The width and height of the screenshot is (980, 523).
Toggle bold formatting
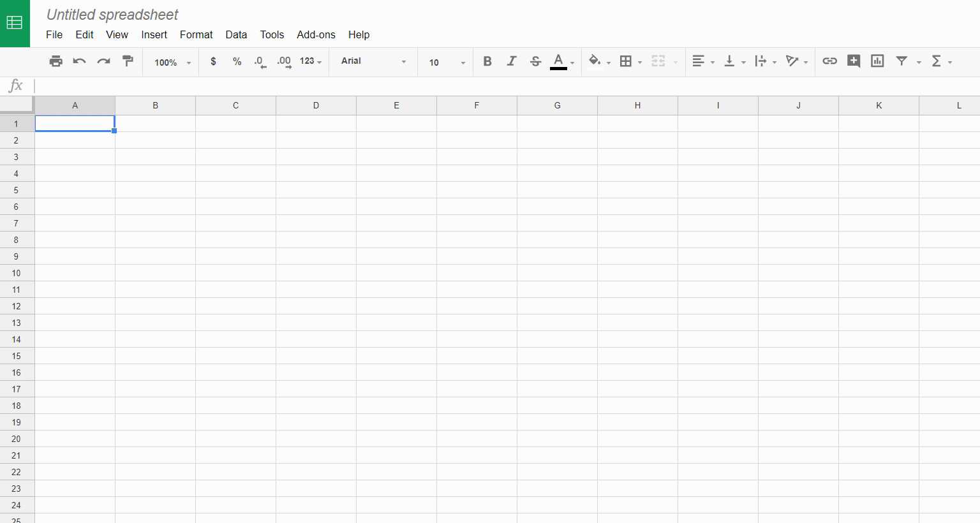pyautogui.click(x=487, y=61)
